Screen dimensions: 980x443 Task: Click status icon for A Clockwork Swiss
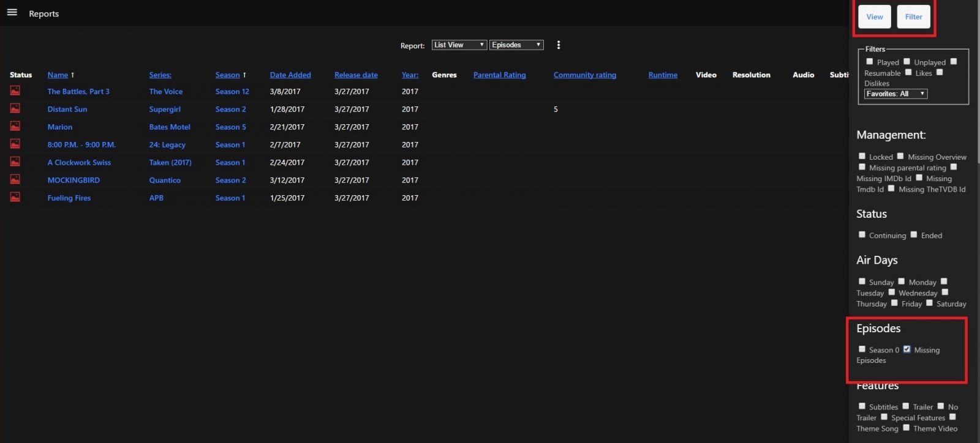click(x=15, y=162)
